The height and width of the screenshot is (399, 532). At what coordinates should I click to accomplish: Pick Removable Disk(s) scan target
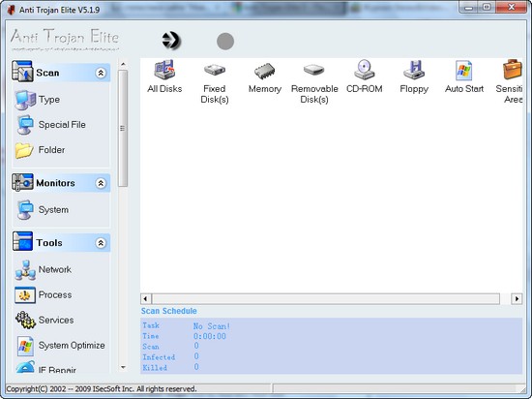coord(314,83)
